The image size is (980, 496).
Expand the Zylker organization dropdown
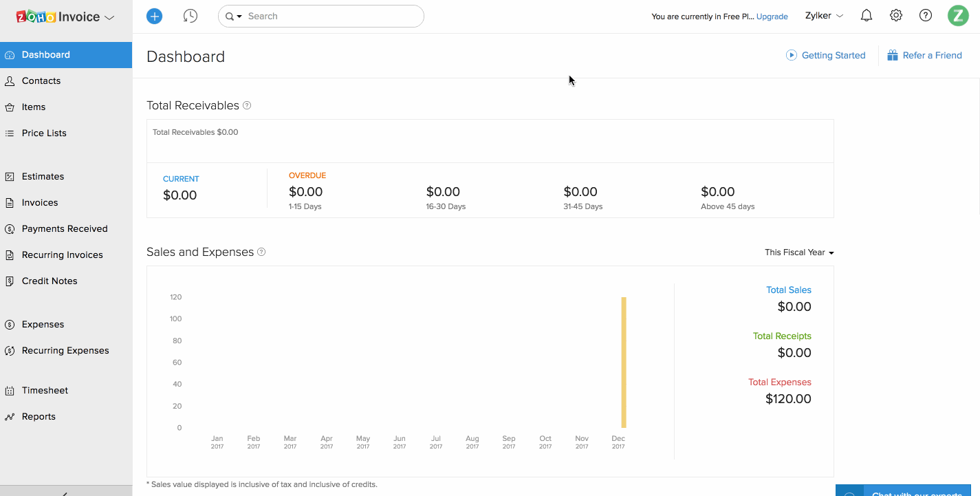click(824, 16)
